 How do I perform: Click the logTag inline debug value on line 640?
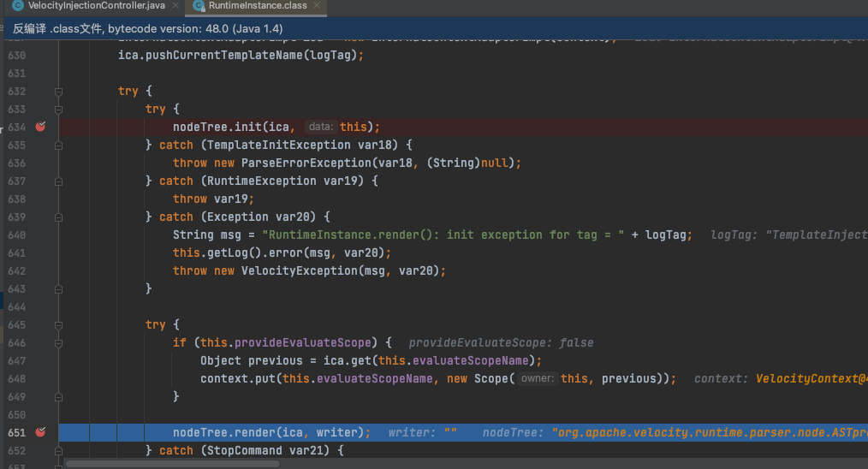[789, 234]
